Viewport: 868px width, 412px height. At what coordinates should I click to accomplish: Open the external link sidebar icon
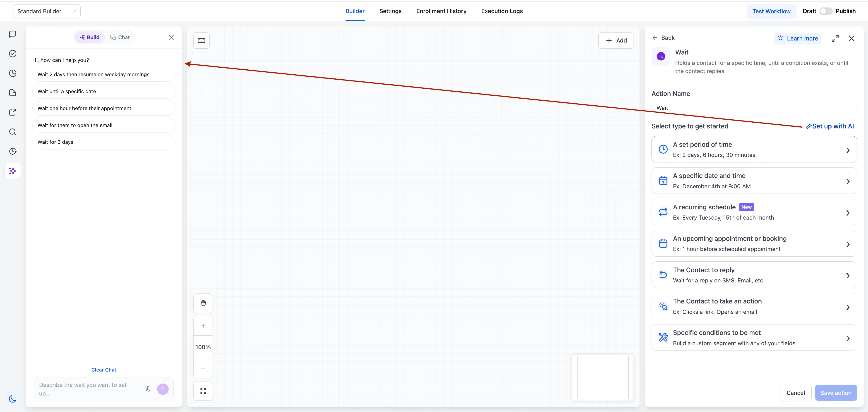click(x=12, y=112)
